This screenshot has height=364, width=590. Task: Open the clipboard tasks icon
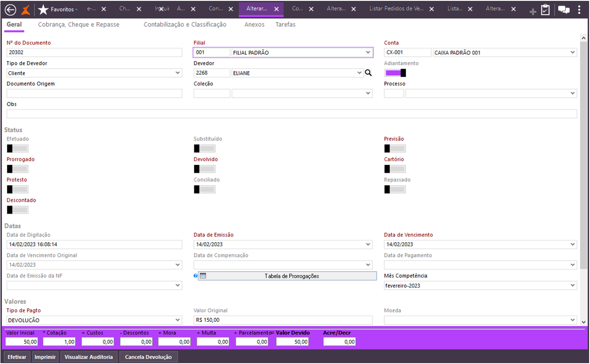(545, 10)
